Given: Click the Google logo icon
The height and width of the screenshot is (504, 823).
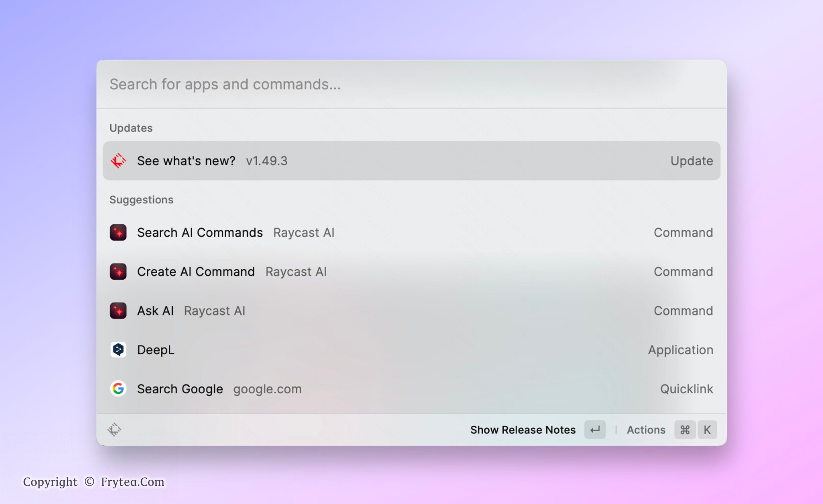Looking at the screenshot, I should tap(118, 388).
